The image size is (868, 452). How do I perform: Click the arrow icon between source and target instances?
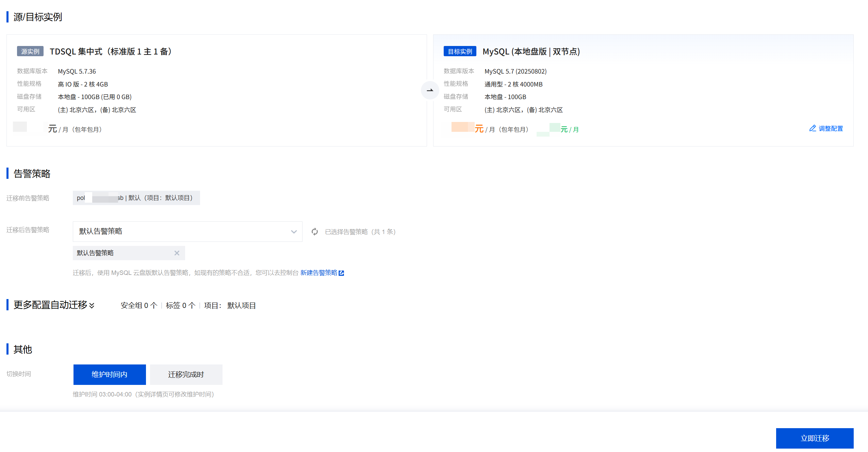[x=430, y=90]
